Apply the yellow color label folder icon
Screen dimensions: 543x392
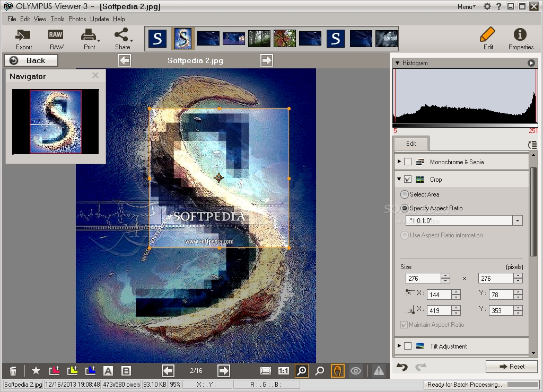[72, 371]
